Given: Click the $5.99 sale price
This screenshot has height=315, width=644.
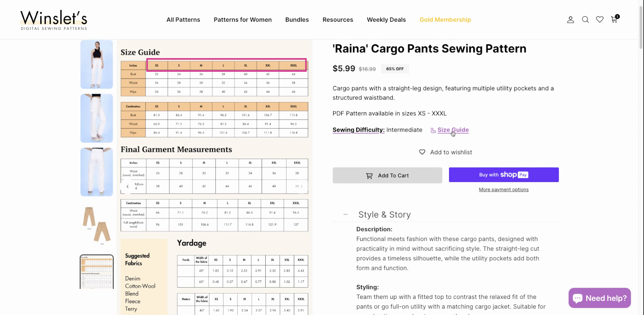Looking at the screenshot, I should pyautogui.click(x=344, y=68).
